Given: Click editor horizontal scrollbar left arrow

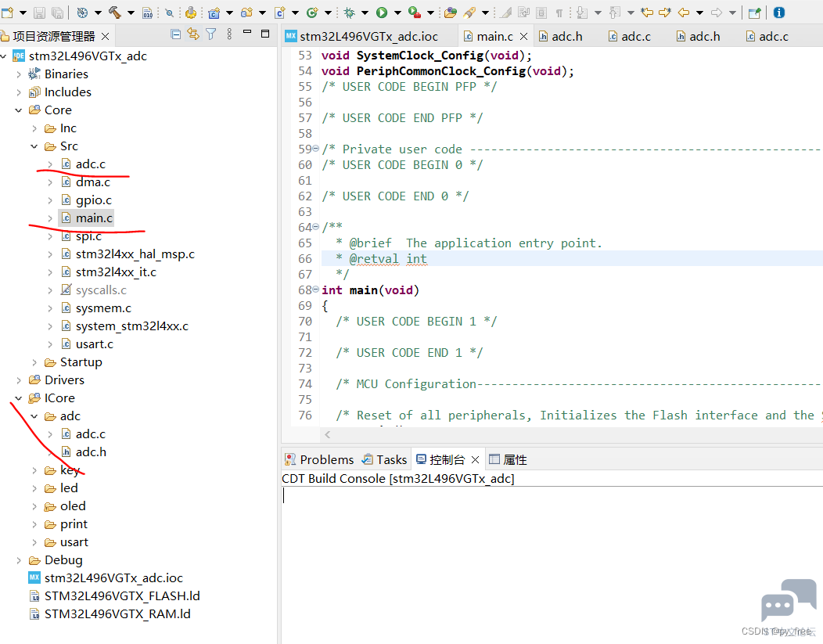Looking at the screenshot, I should tap(328, 434).
